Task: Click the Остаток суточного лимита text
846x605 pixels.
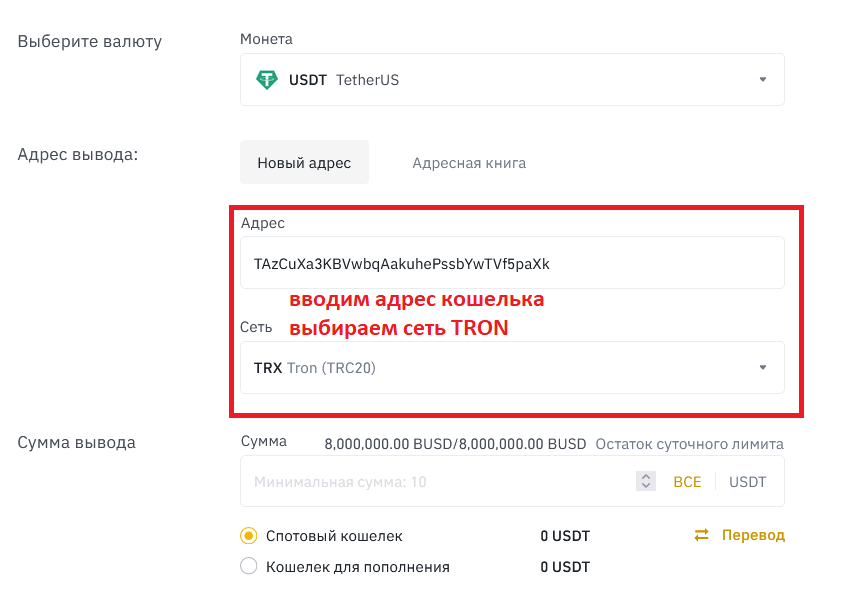Action: (689, 444)
